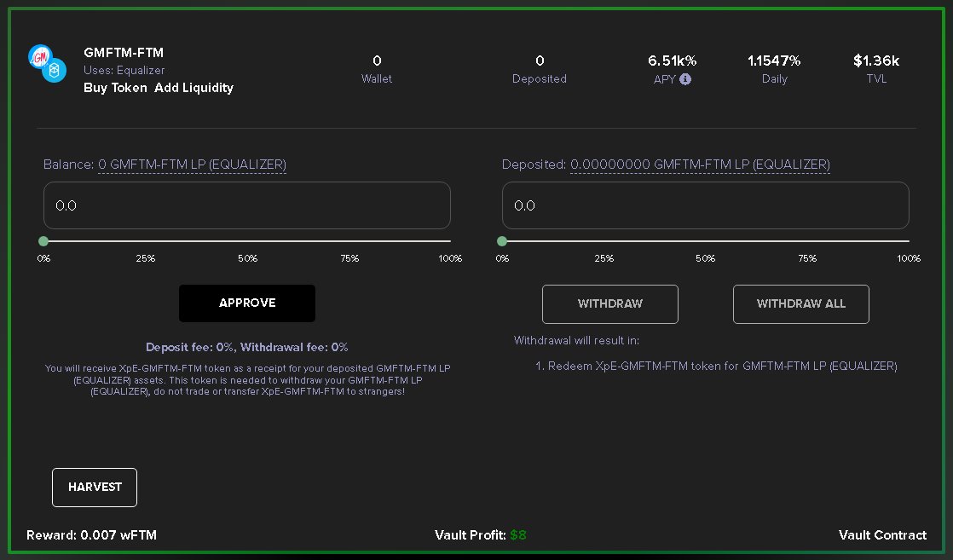The height and width of the screenshot is (560, 953).
Task: Click deposited '0.00000000 GMFTM-FTM LP (EQUALIZER)' text
Action: [700, 165]
